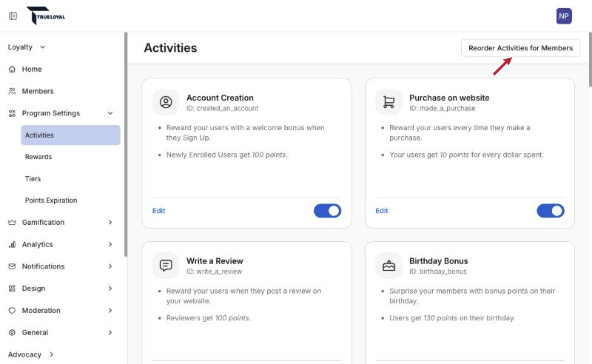This screenshot has height=364, width=592.
Task: Click 'Newly Enrolled Users get 100 points' text
Action: [227, 155]
